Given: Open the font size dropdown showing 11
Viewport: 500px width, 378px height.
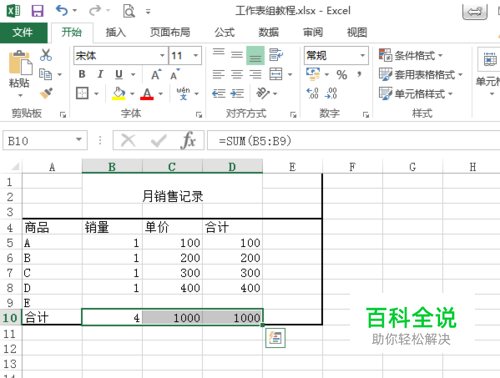Looking at the screenshot, I should coord(196,55).
